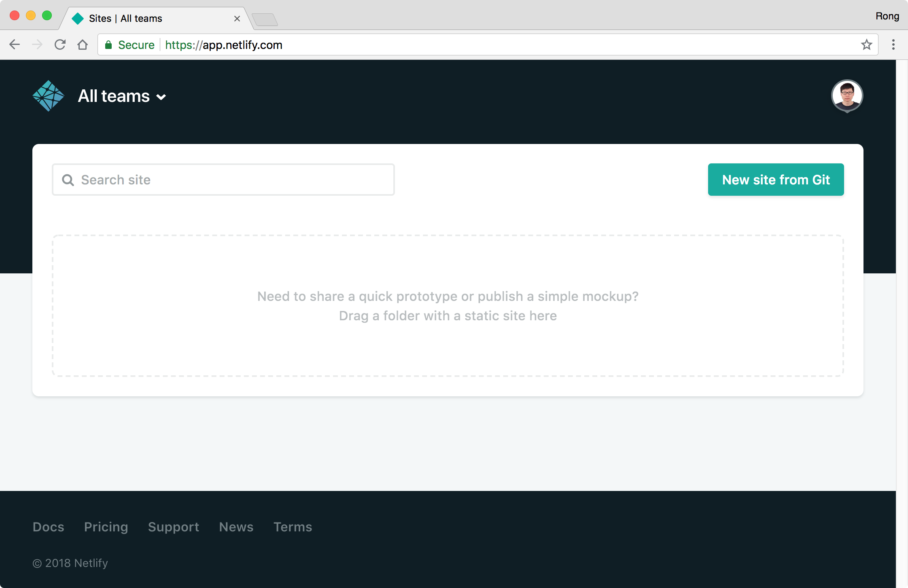Viewport: 908px width, 588px height.
Task: Click the New site from Git button
Action: [x=776, y=180]
